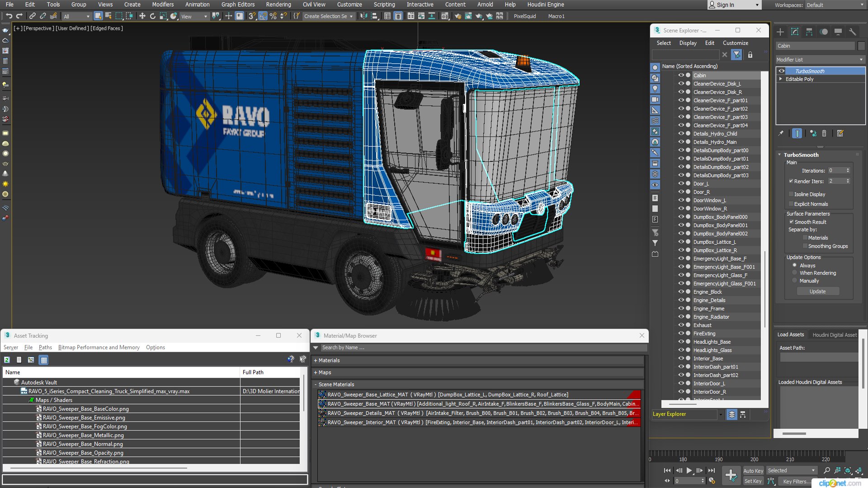868x488 pixels.
Task: Open the Graph Editors menu
Action: coord(238,5)
